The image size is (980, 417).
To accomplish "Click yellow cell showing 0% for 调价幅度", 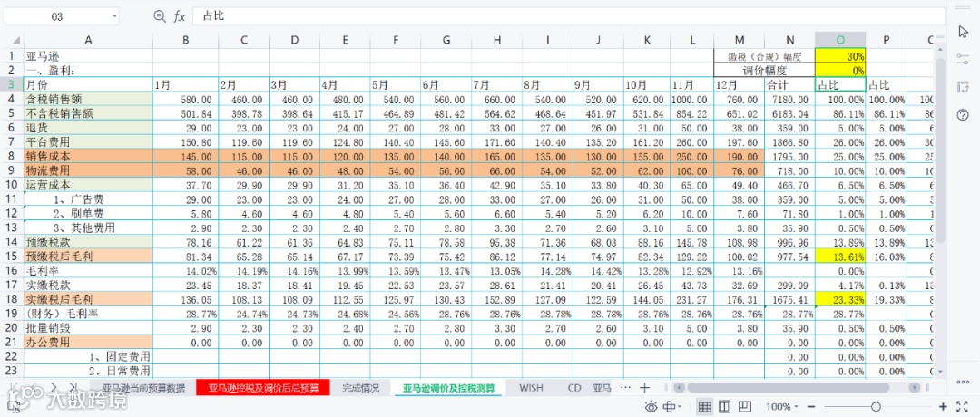I will pos(840,70).
